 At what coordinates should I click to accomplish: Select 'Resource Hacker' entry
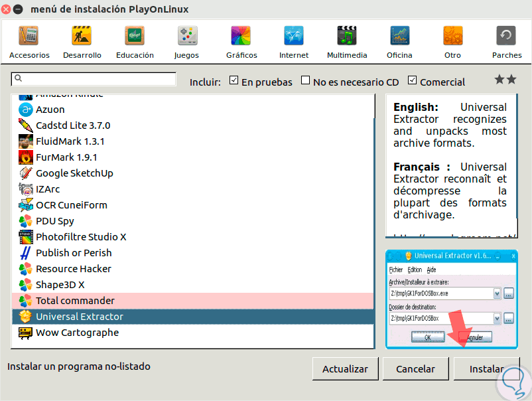pos(193,269)
